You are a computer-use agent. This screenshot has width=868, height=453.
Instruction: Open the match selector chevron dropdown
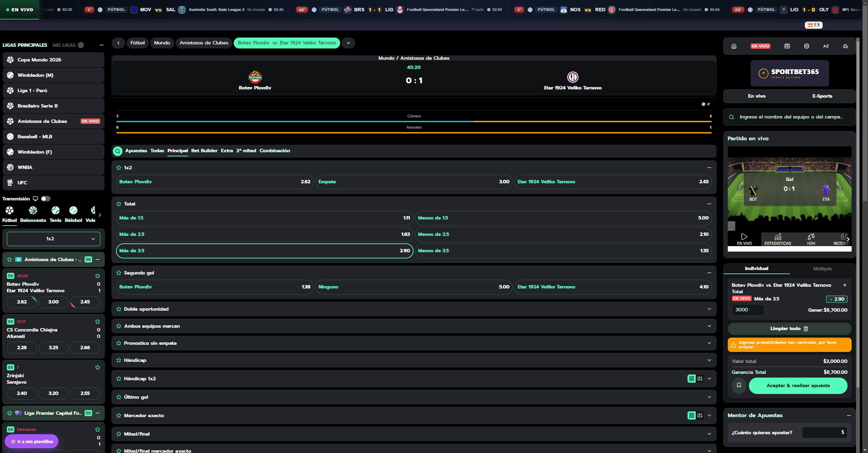click(348, 43)
